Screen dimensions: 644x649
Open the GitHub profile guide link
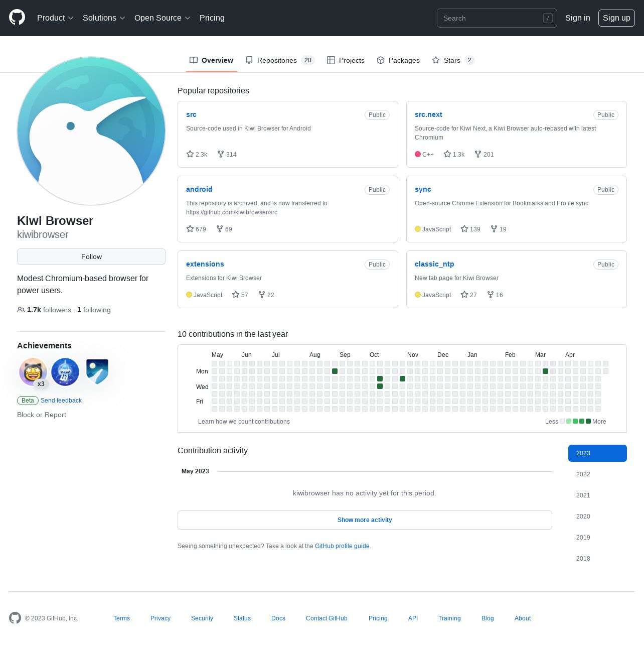(x=342, y=546)
